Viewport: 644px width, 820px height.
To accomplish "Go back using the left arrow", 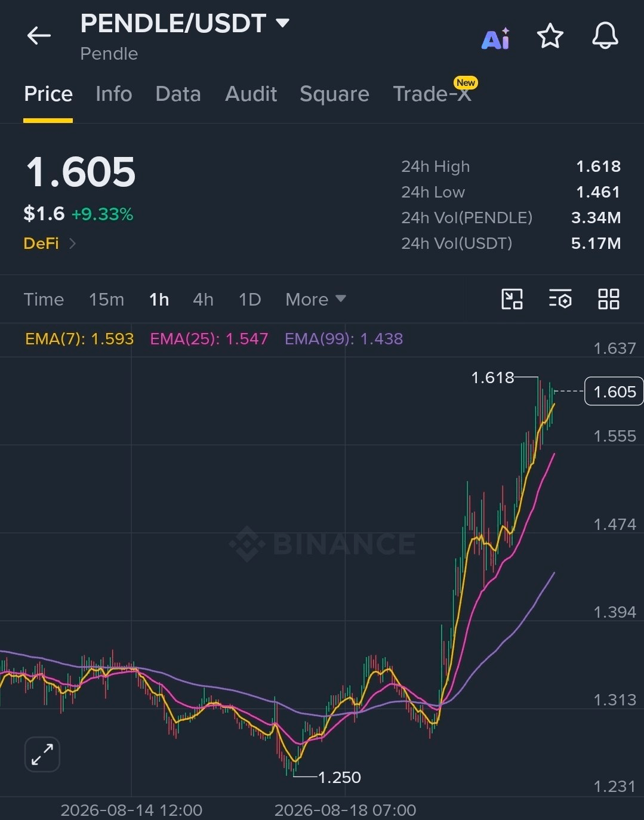I will coord(39,36).
